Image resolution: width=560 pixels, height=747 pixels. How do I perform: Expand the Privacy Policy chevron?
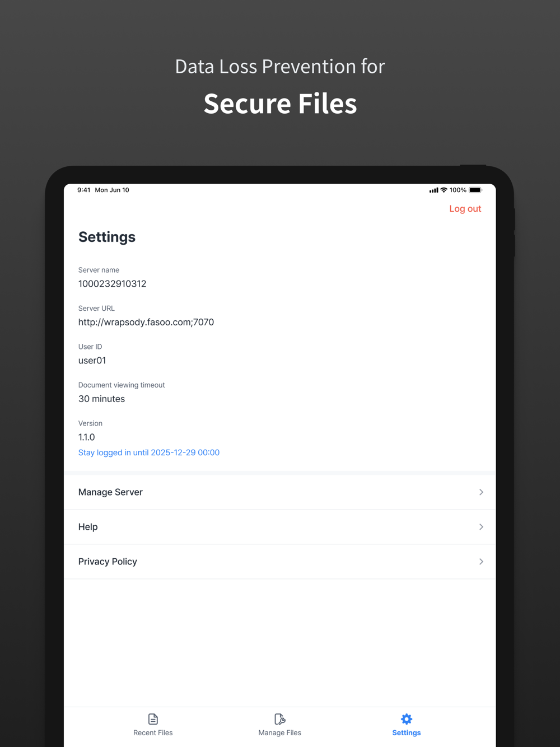(481, 562)
